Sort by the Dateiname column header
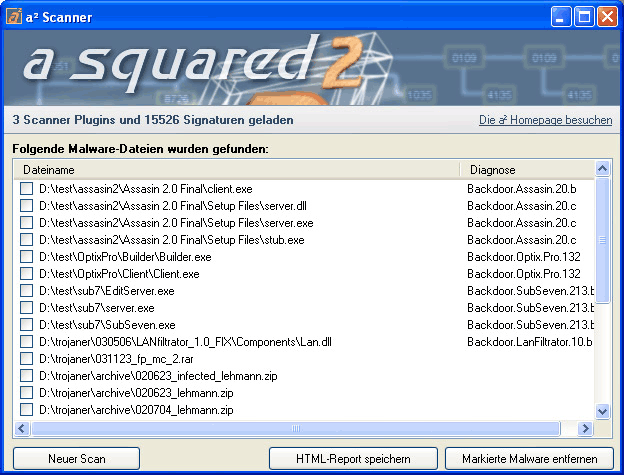624x475 pixels. (x=237, y=170)
